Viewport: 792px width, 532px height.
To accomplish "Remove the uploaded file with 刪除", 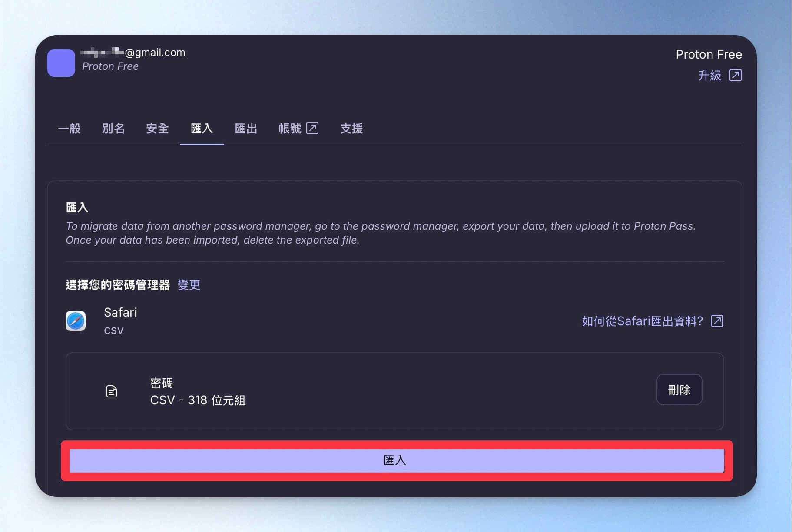I will (x=679, y=390).
